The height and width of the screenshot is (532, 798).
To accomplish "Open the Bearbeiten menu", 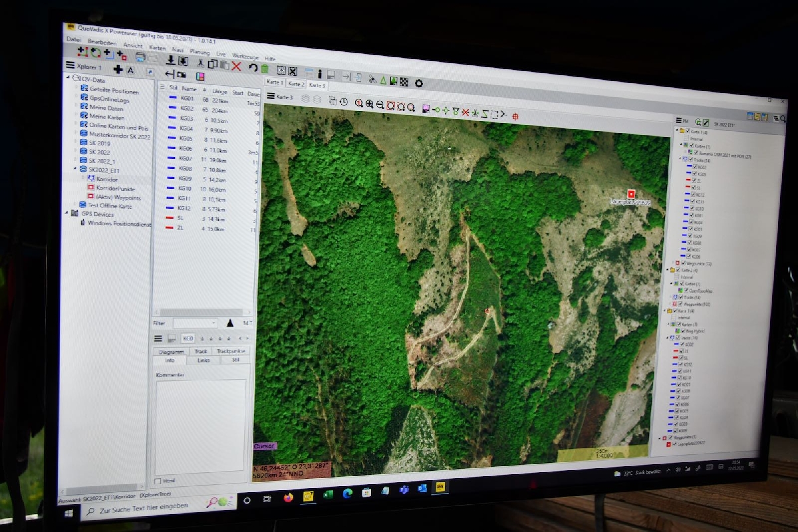I will click(x=101, y=43).
